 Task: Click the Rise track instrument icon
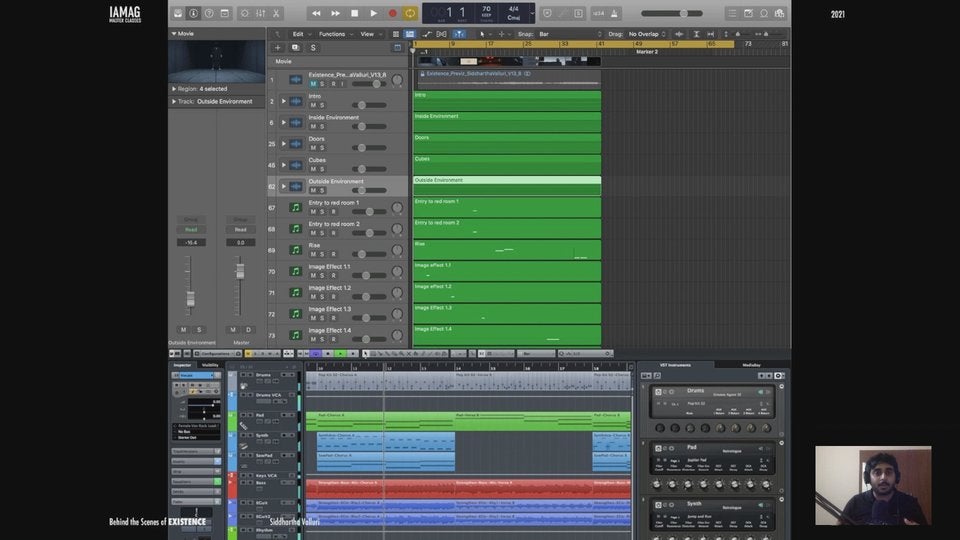295,250
